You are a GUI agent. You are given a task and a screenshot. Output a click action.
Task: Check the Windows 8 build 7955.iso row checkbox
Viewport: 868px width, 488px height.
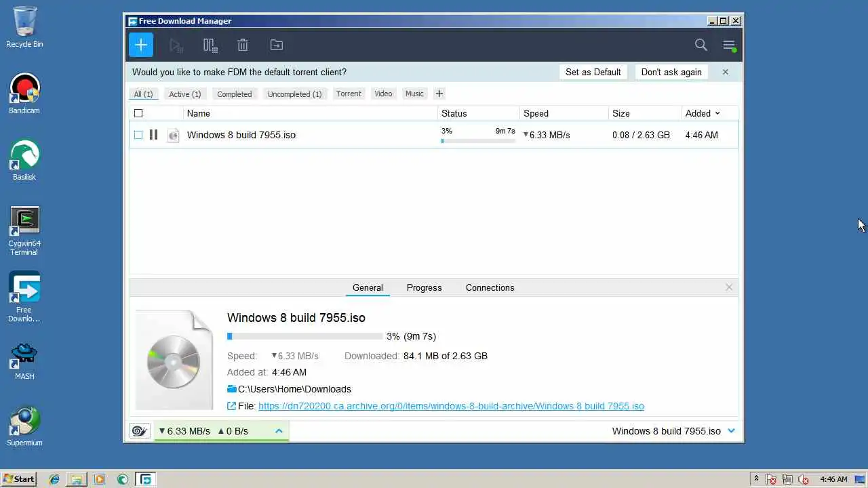(x=138, y=135)
